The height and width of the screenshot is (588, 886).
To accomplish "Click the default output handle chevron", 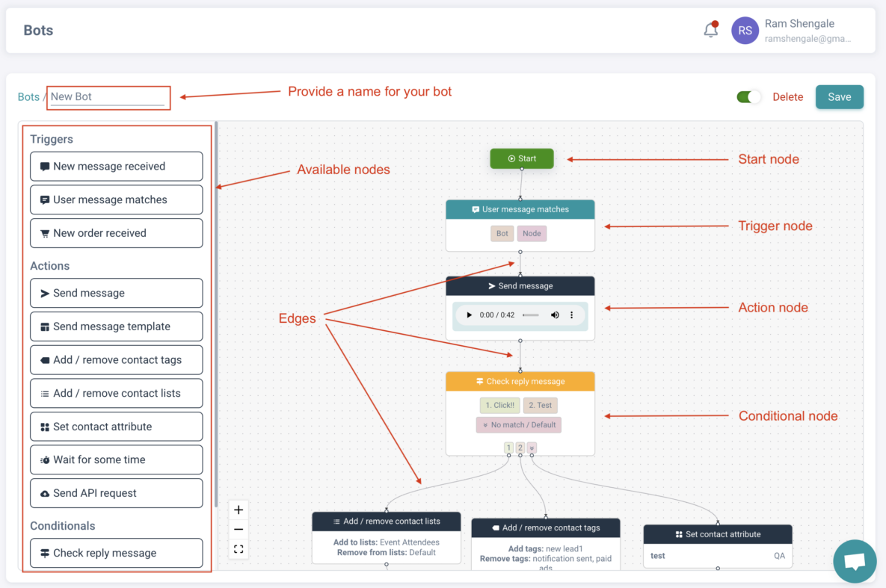I will [532, 448].
